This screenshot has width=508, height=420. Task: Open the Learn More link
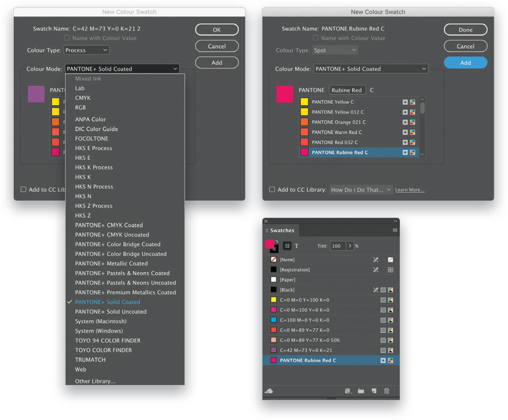point(410,190)
